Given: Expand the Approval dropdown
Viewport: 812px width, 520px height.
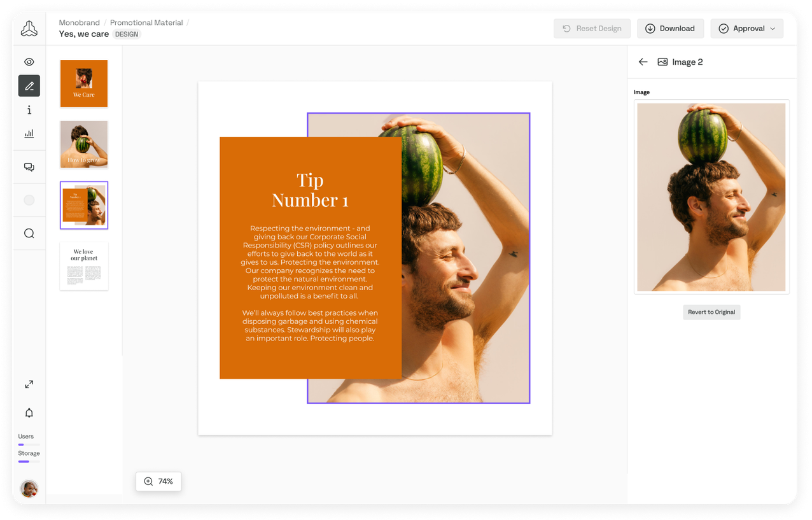Looking at the screenshot, I should [747, 29].
